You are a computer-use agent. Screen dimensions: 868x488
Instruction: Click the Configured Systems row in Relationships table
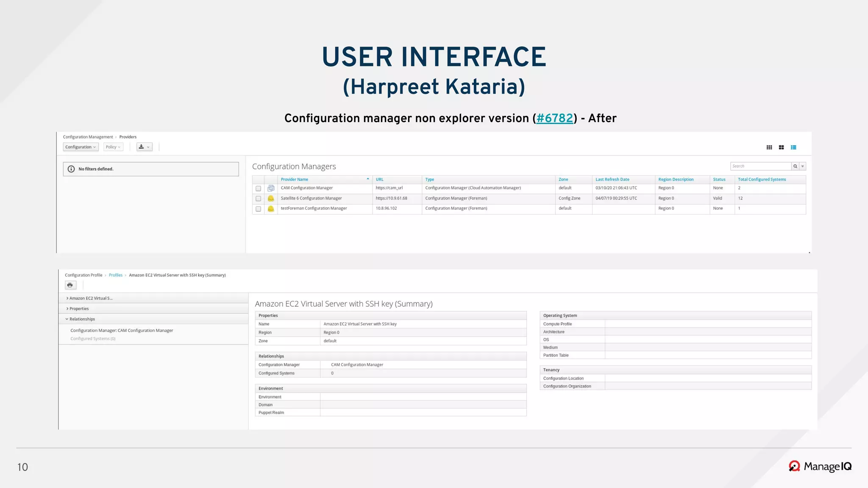[x=391, y=373]
